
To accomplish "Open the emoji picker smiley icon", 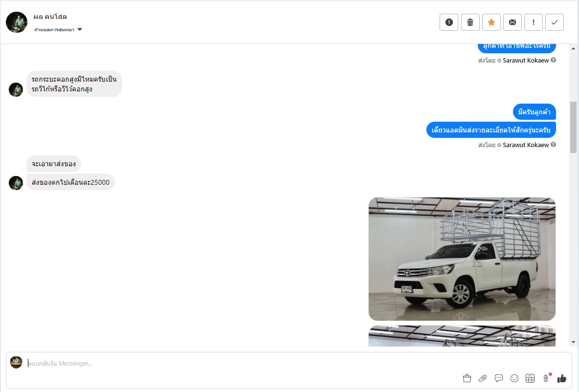I will [x=514, y=378].
